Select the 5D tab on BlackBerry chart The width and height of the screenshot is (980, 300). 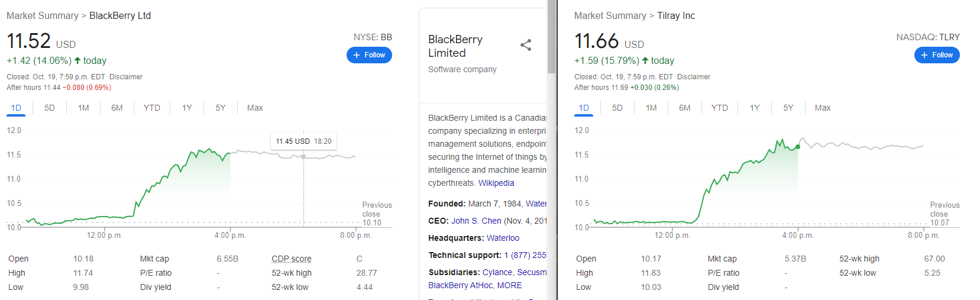50,108
